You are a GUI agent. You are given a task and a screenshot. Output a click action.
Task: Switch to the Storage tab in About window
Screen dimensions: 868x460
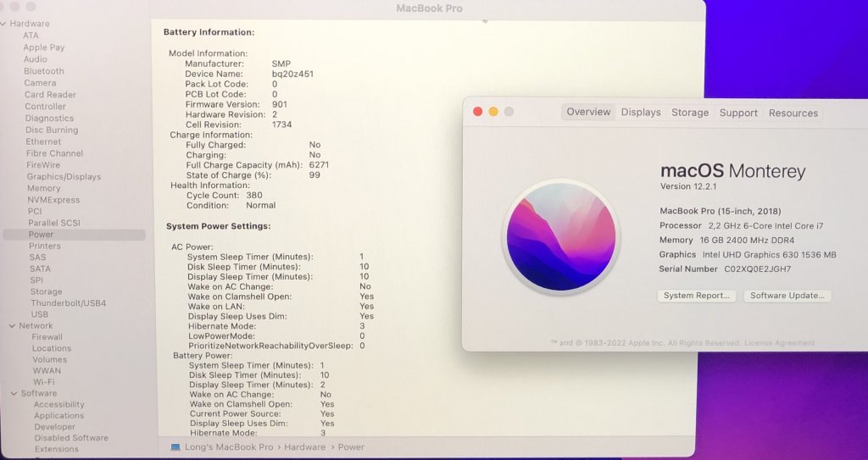click(690, 113)
